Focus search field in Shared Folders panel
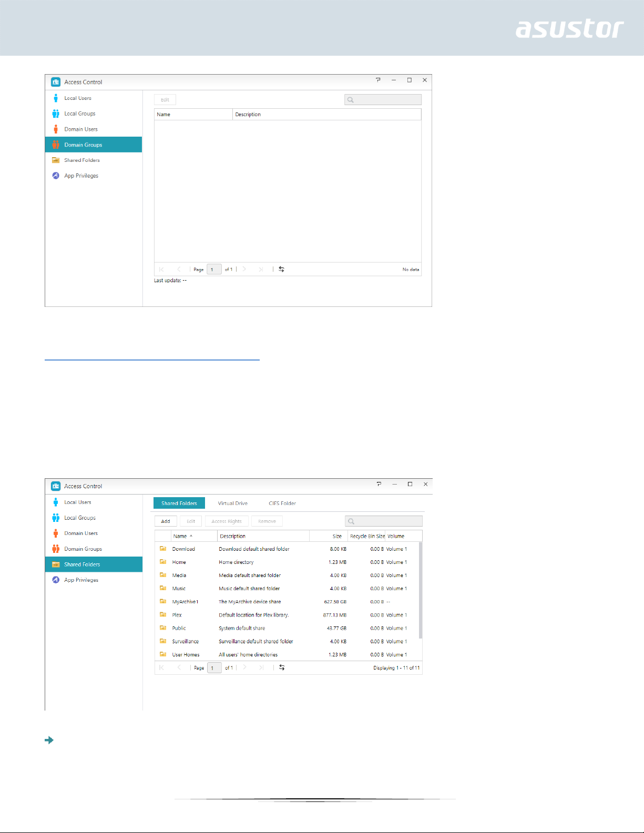 pos(384,521)
